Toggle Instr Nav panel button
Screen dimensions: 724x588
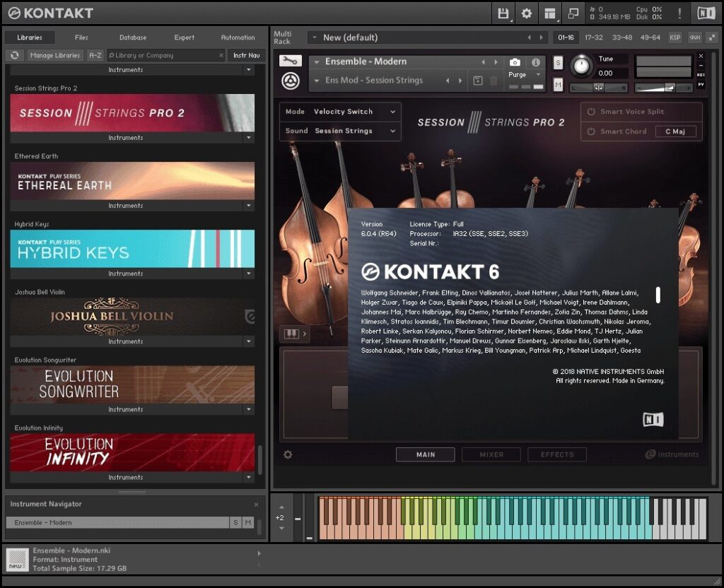pos(246,55)
